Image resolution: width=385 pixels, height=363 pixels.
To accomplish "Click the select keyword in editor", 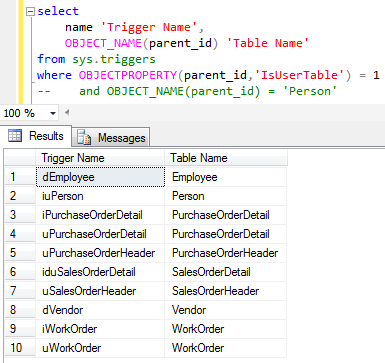I will tap(58, 11).
